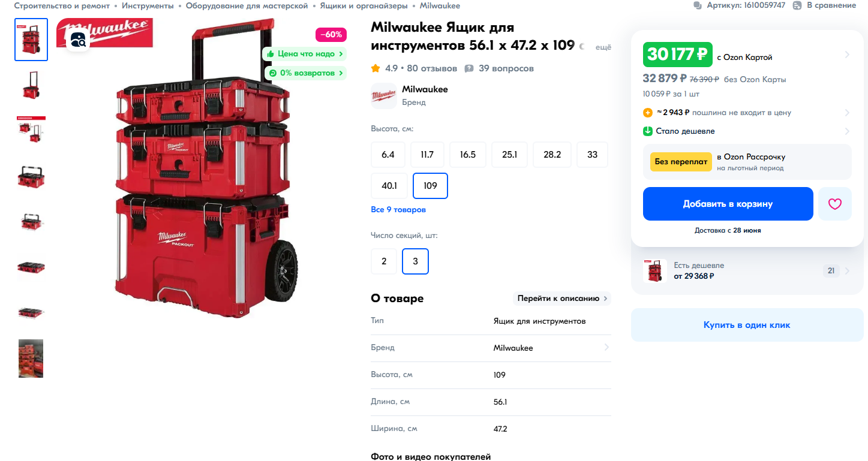This screenshot has width=868, height=461.
Task: Open the cheaper offers chevron
Action: [x=847, y=271]
